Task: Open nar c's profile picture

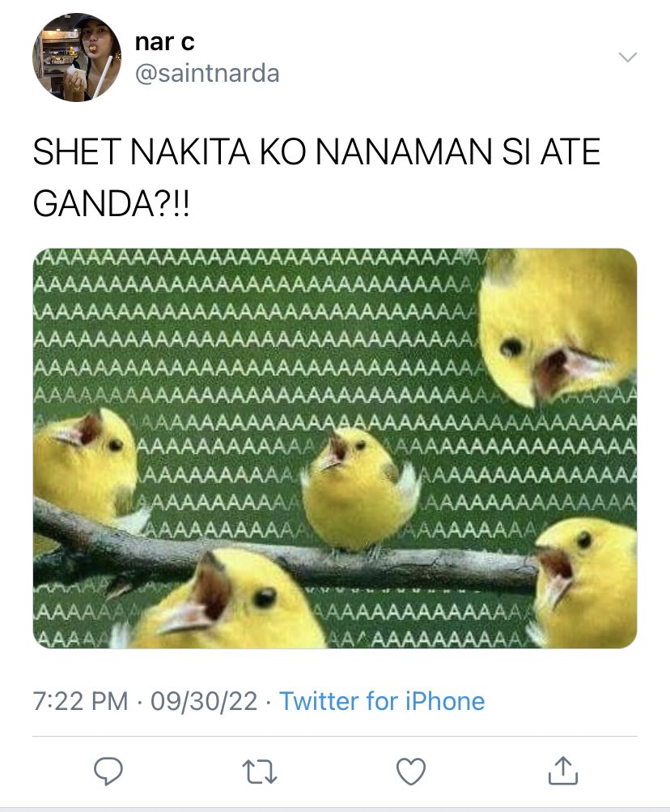Action: (77, 57)
